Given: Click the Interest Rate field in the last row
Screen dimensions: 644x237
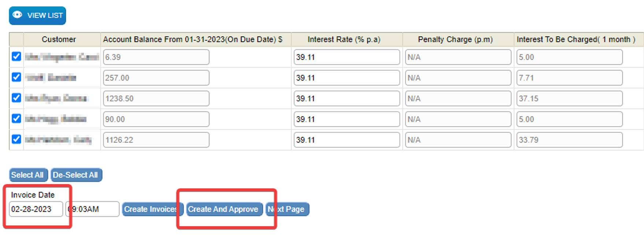Looking at the screenshot, I should click(347, 140).
